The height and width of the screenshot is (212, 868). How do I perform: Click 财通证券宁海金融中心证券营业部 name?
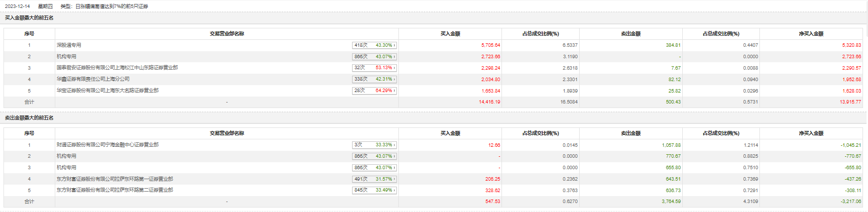click(x=108, y=145)
